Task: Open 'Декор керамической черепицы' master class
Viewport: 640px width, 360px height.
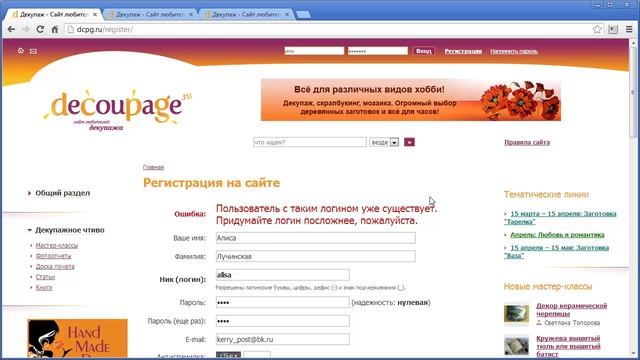Action: (571, 309)
